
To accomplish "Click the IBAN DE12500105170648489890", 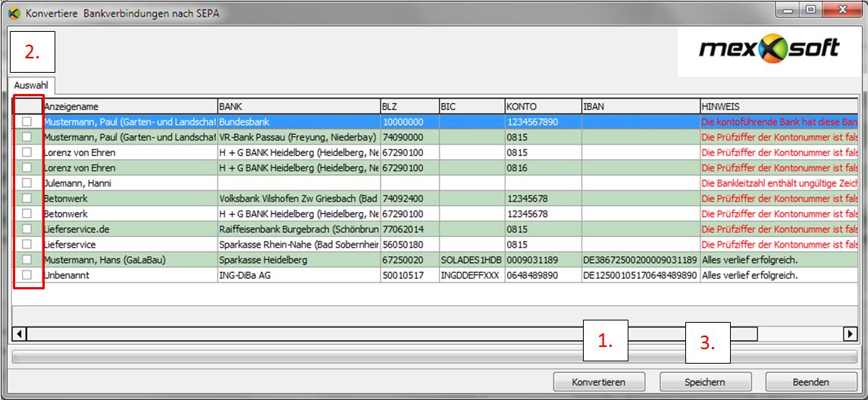I will click(x=641, y=275).
